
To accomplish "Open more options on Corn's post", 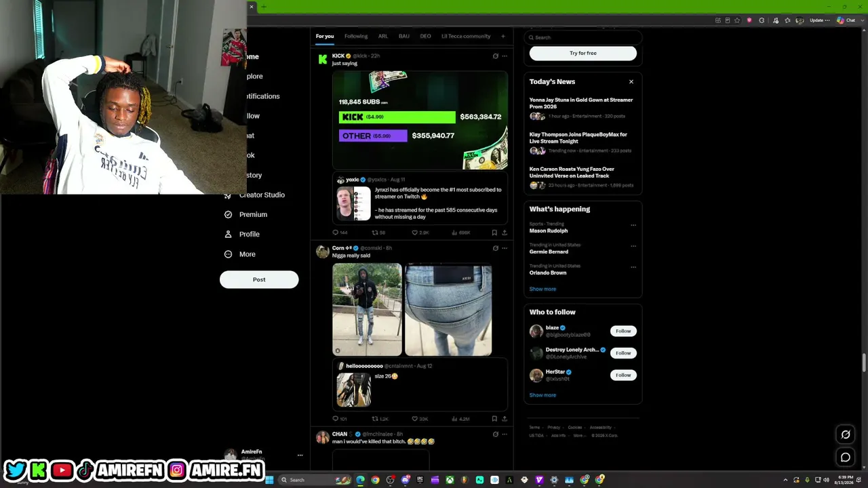I will [504, 248].
